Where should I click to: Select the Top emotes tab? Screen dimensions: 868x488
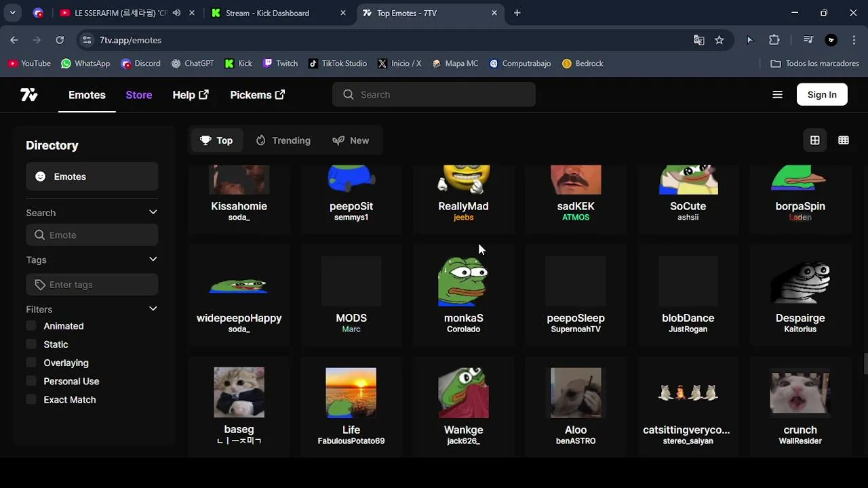(216, 140)
